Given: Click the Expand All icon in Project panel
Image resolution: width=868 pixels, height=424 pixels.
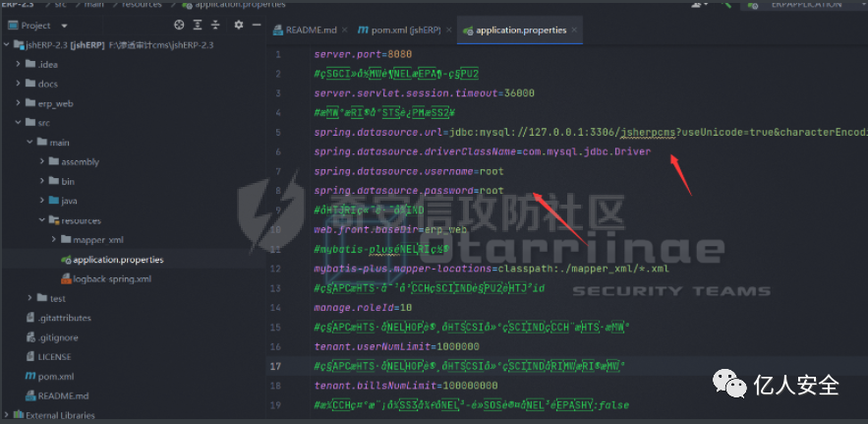Looking at the screenshot, I should (198, 25).
